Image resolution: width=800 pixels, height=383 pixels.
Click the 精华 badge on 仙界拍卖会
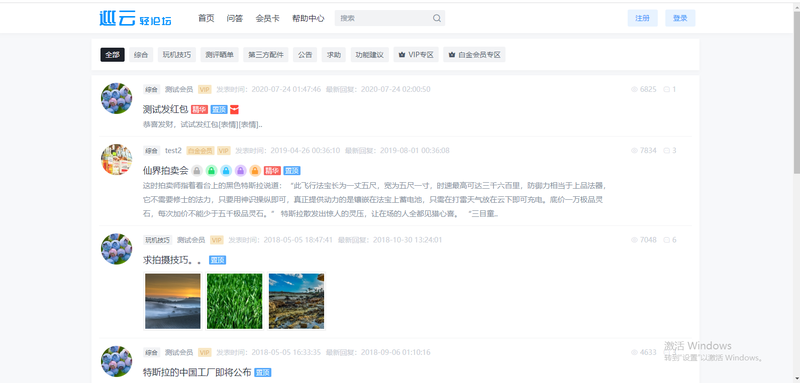click(272, 171)
